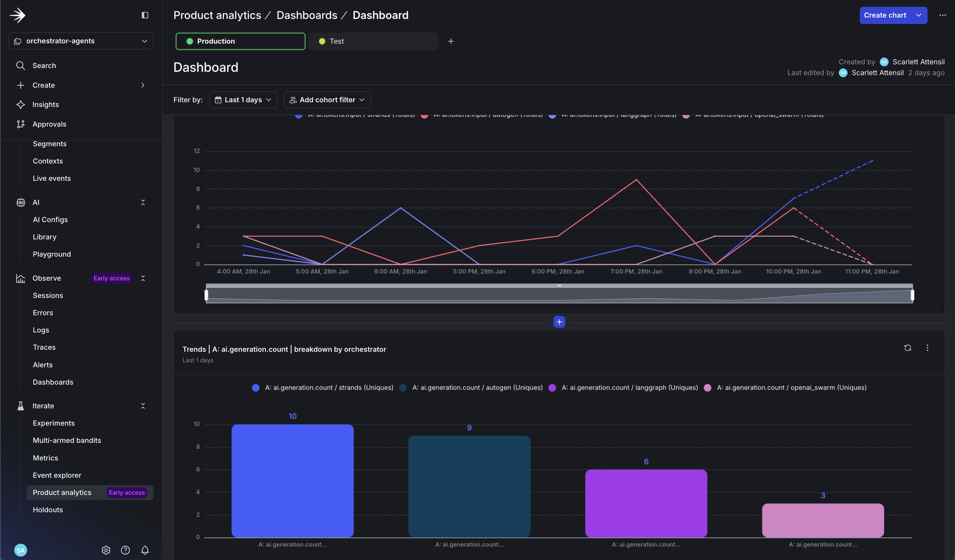Open Insights from the sidebar
Screen dimensions: 955x560
pos(45,105)
